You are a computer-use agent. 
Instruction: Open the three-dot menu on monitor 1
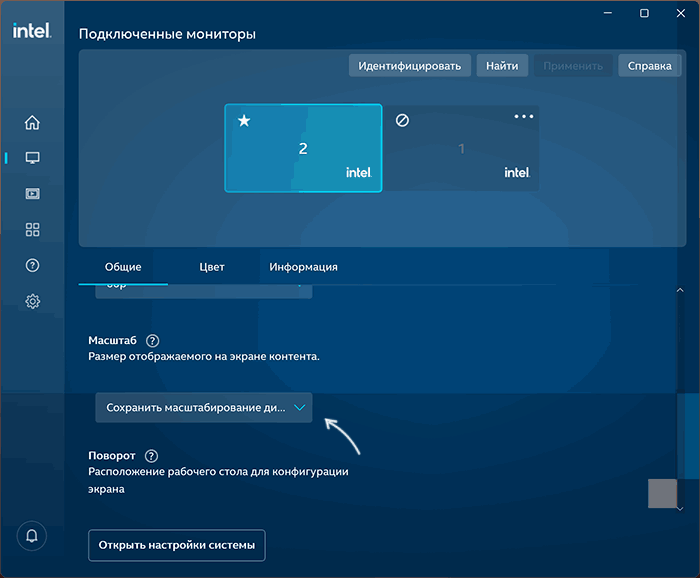[x=524, y=116]
